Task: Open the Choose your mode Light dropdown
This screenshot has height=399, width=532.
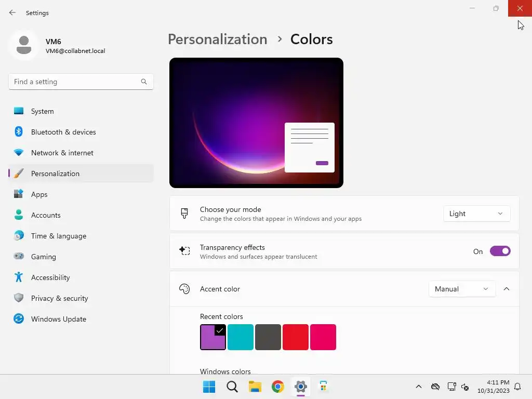Action: click(x=476, y=214)
